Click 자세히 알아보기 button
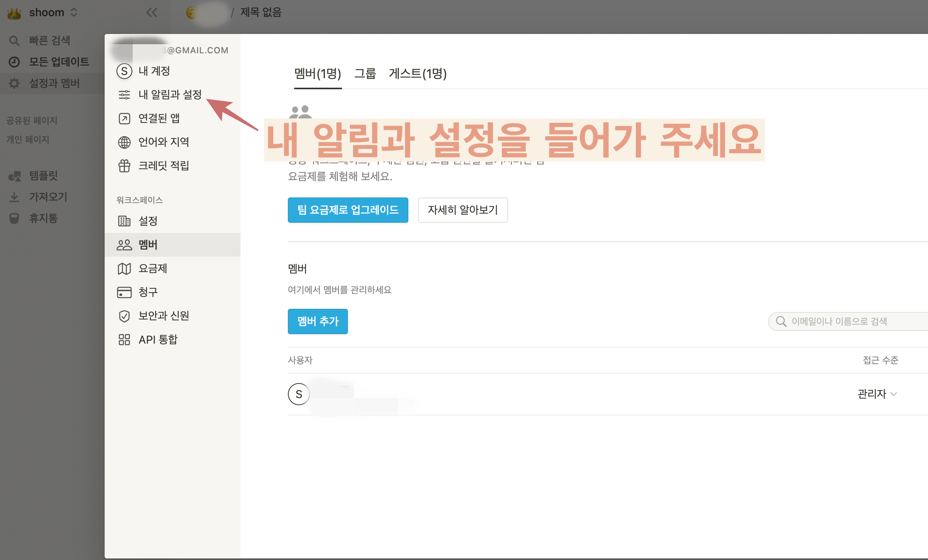 pyautogui.click(x=463, y=210)
